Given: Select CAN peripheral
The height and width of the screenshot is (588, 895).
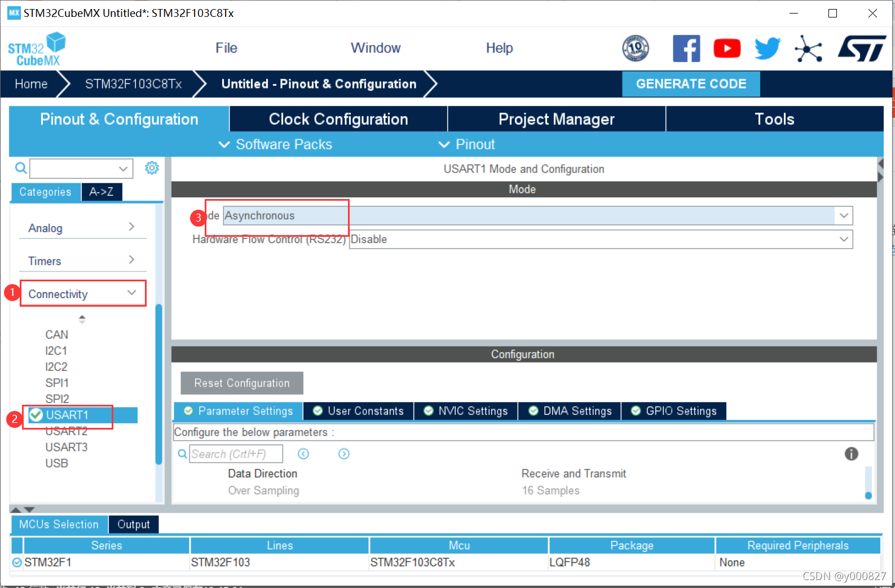Looking at the screenshot, I should tap(57, 335).
